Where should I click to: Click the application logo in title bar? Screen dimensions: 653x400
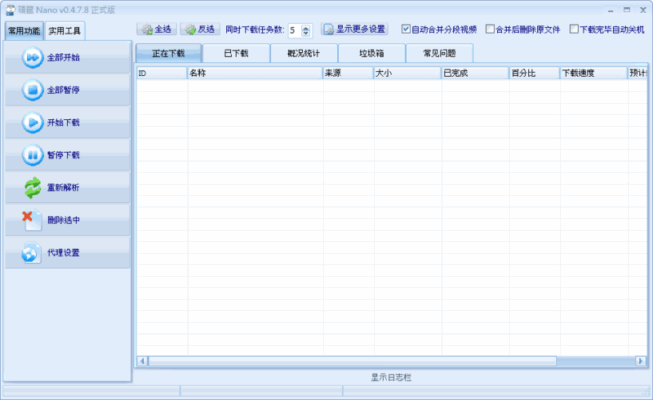tap(10, 10)
